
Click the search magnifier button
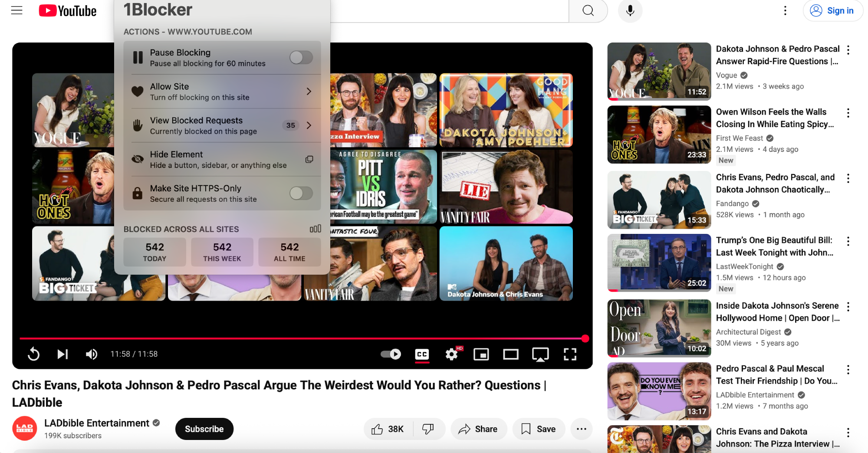[x=588, y=10]
